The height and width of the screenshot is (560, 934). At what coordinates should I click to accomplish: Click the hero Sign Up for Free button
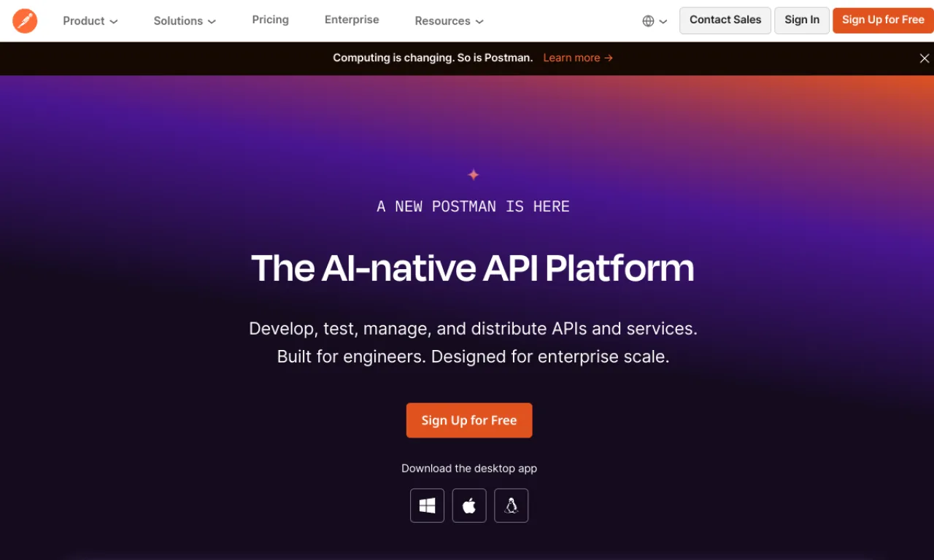tap(469, 421)
